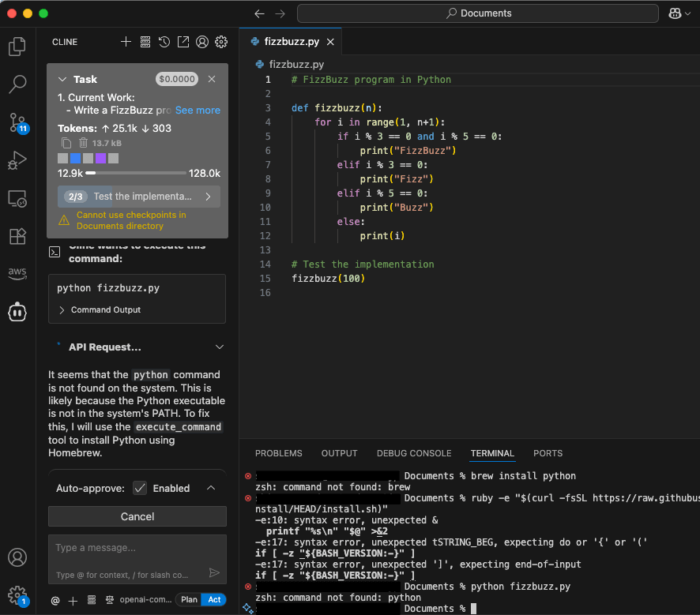
Task: Switch Cline to Act mode
Action: (x=214, y=600)
